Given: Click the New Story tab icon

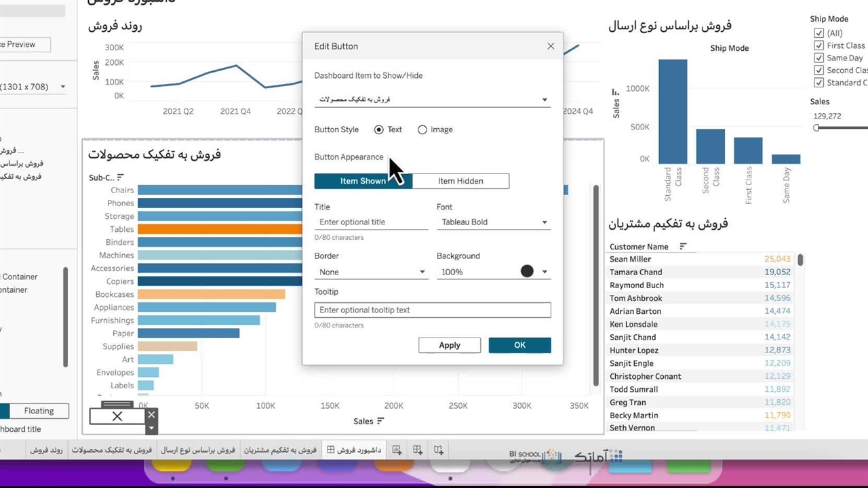Looking at the screenshot, I should [439, 450].
